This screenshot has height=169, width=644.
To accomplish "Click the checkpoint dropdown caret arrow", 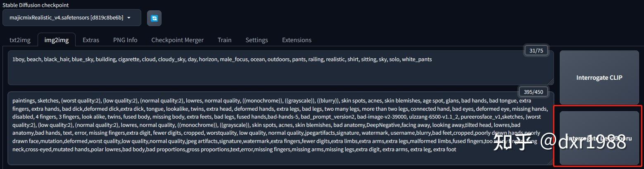I will (x=129, y=18).
